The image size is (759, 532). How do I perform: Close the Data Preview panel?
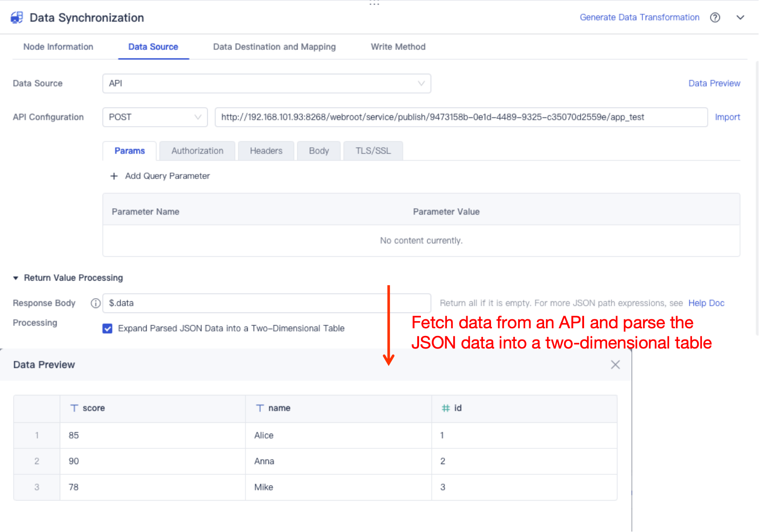coord(615,365)
